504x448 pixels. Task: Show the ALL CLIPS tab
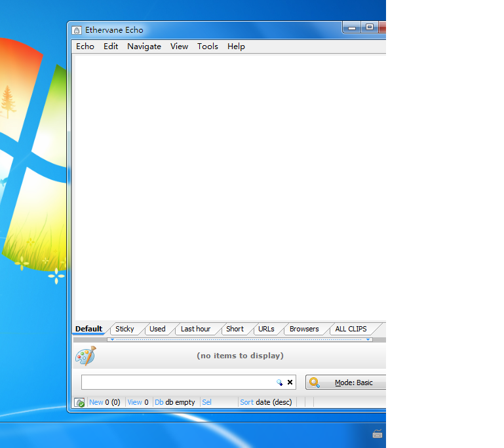(351, 329)
